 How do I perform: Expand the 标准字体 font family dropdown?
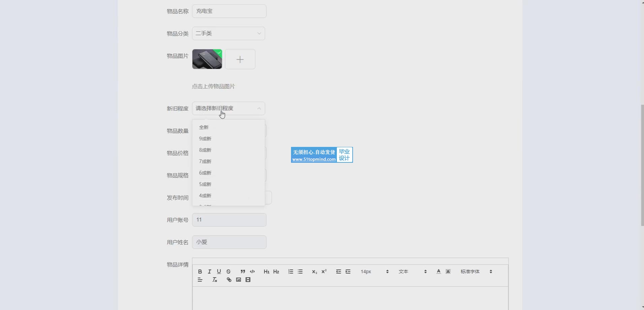pyautogui.click(x=476, y=272)
